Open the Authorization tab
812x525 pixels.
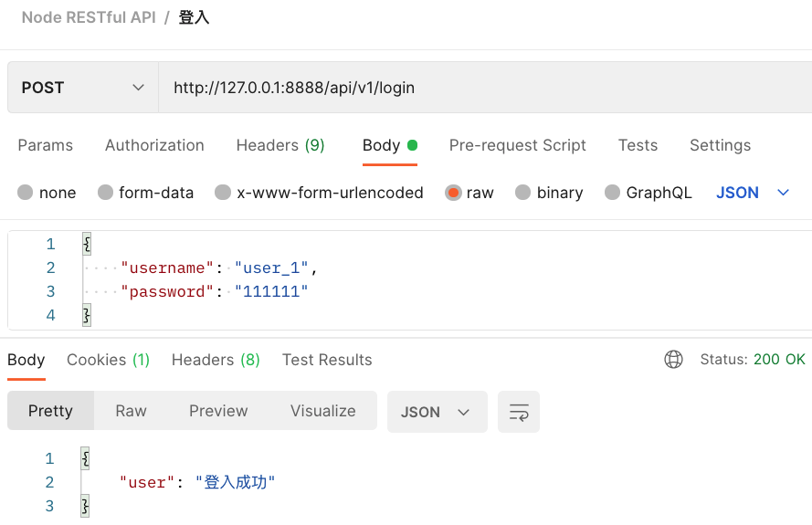pyautogui.click(x=155, y=145)
